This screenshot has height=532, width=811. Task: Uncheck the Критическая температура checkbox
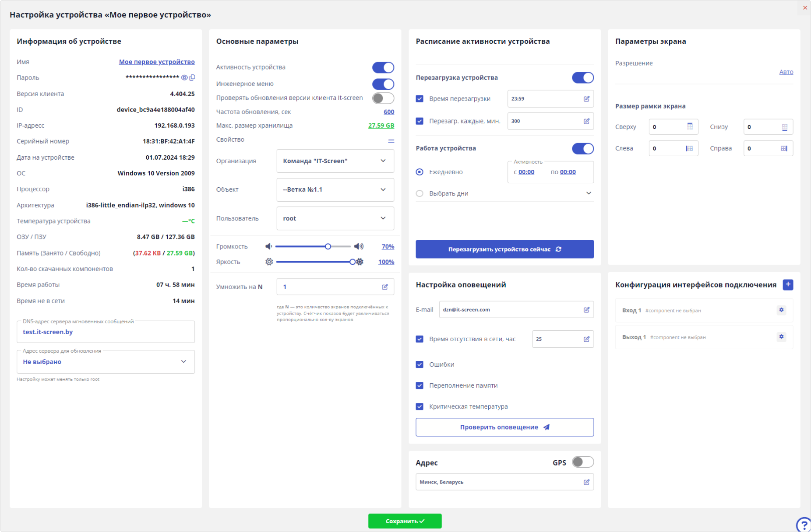pyautogui.click(x=420, y=406)
